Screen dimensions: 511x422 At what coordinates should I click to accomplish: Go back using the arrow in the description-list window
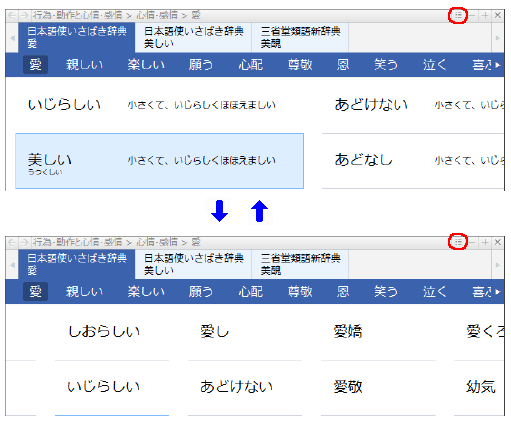point(12,15)
